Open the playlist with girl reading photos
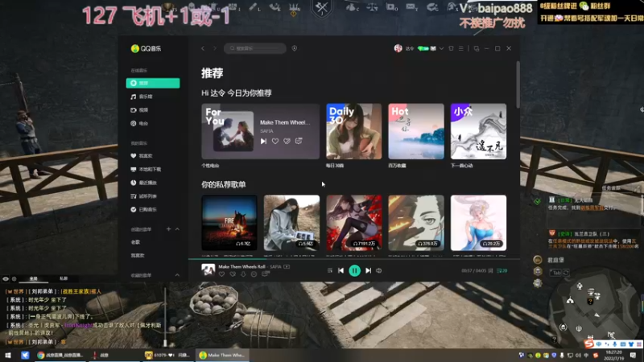The height and width of the screenshot is (362, 644). (x=291, y=223)
